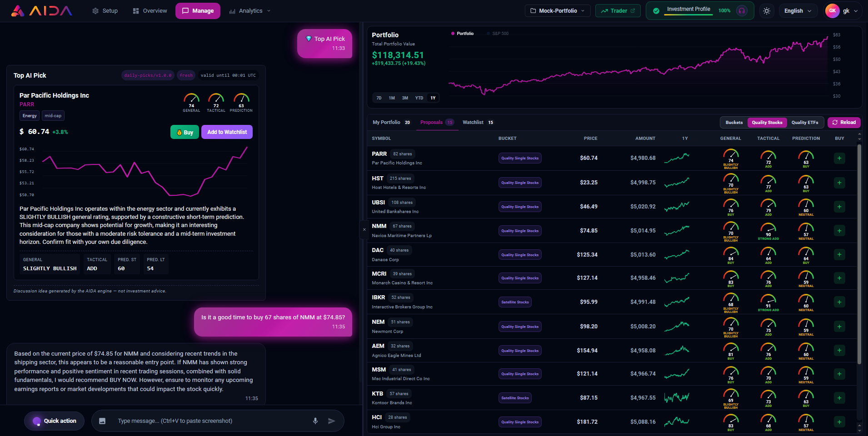
Task: Attach image using the picture icon
Action: (102, 421)
